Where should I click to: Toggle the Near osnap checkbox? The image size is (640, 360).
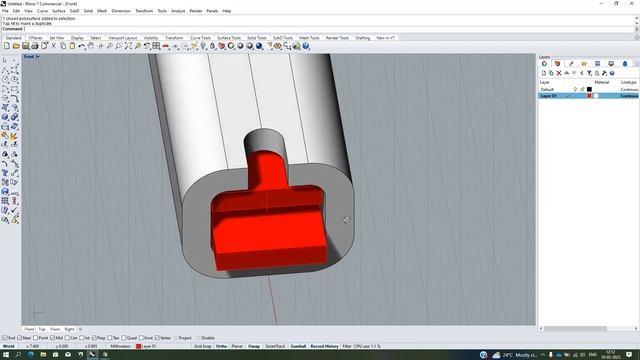point(20,338)
